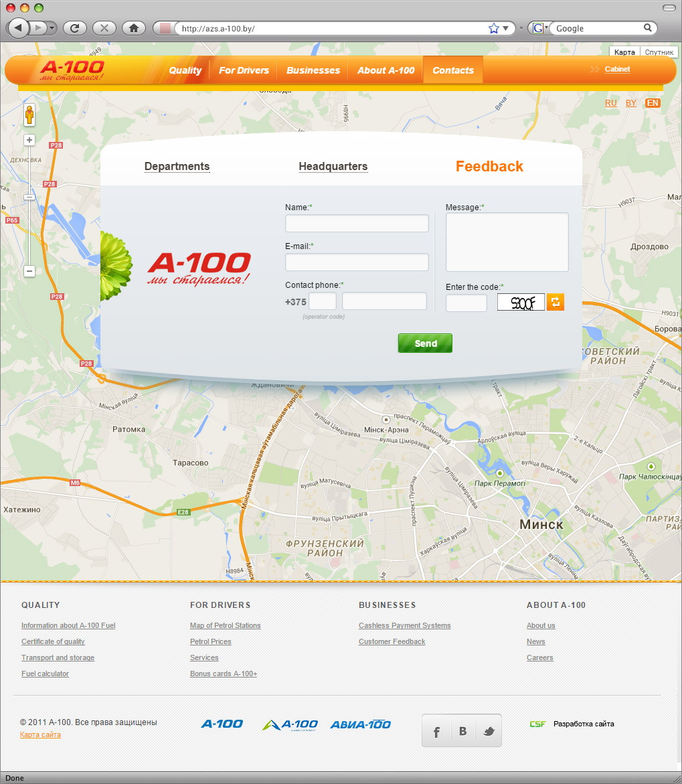Open Transport and storage link
This screenshot has height=784, width=682.
click(x=58, y=657)
